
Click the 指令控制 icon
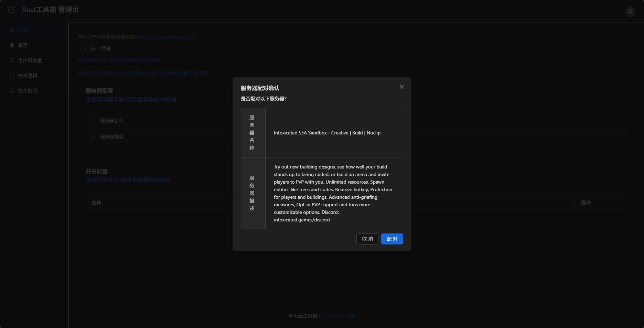click(12, 91)
